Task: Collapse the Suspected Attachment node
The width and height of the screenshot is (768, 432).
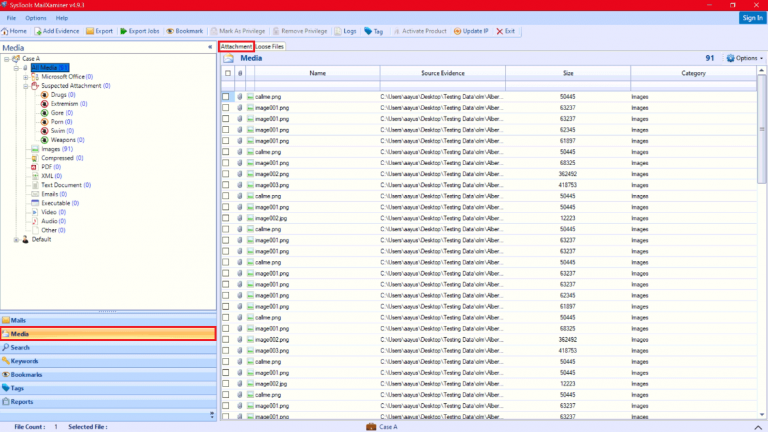Action: [x=25, y=86]
